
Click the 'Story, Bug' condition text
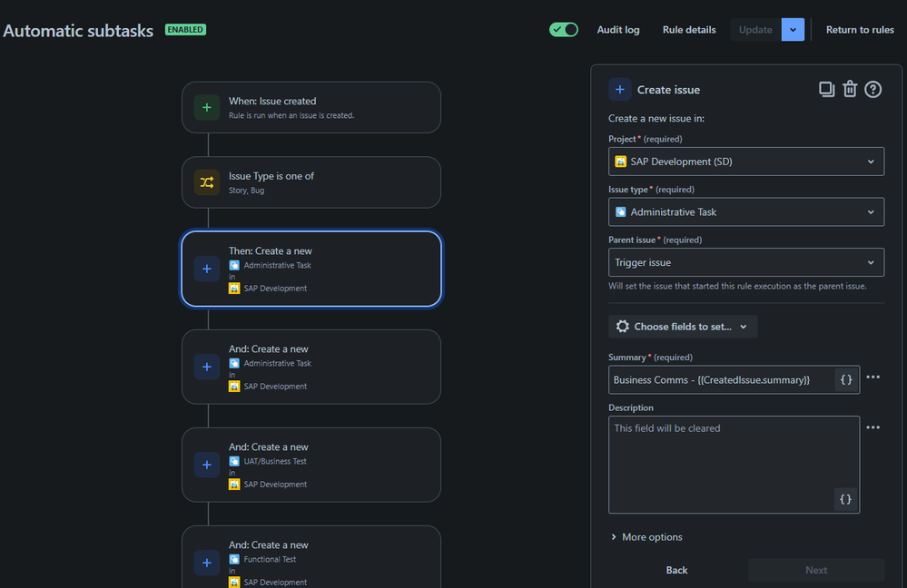pos(246,191)
